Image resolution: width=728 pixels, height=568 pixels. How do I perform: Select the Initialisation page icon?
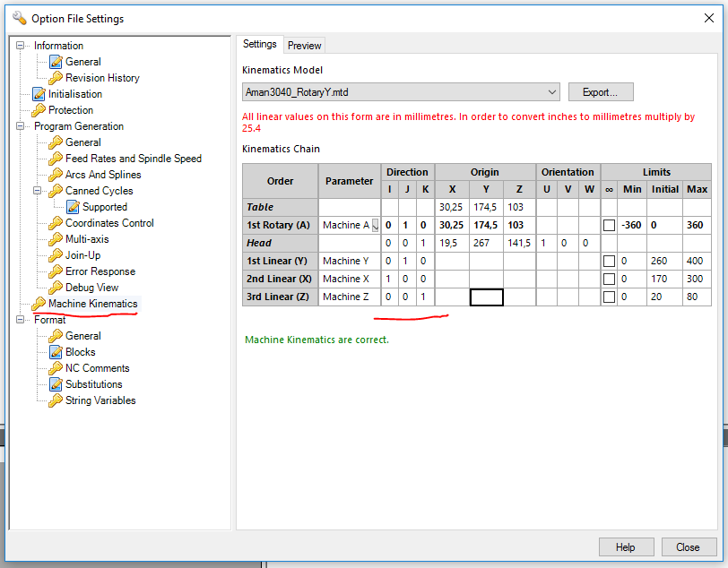coord(39,94)
